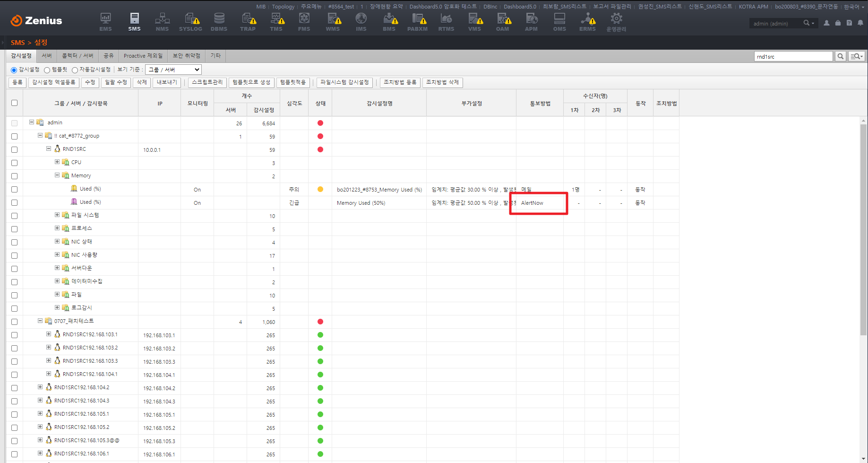Open the 보기 기준 그룹 / 서버 dropdown

point(173,70)
